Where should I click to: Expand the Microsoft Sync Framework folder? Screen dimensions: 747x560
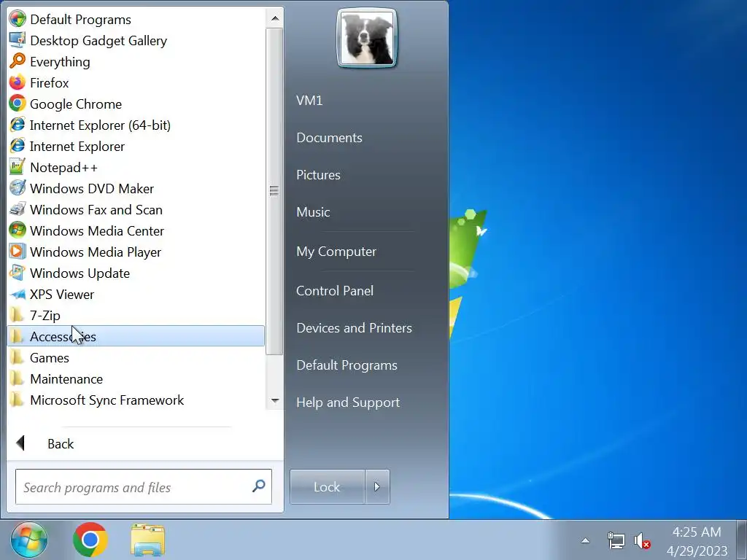tap(136, 400)
